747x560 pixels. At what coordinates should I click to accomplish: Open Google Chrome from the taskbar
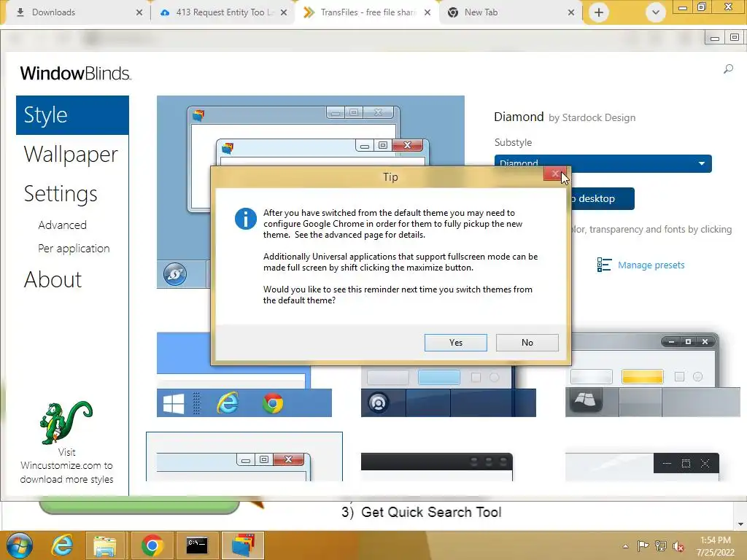(x=152, y=545)
